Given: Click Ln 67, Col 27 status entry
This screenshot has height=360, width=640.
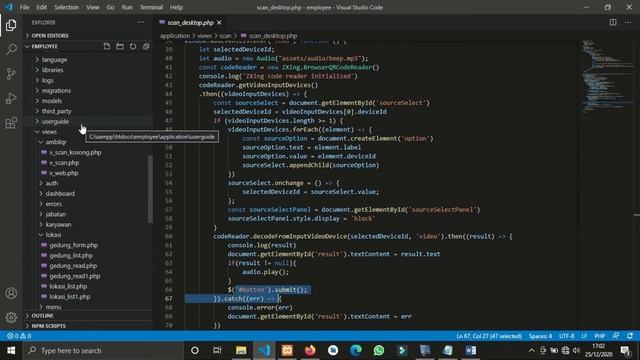Looking at the screenshot, I should (x=489, y=336).
